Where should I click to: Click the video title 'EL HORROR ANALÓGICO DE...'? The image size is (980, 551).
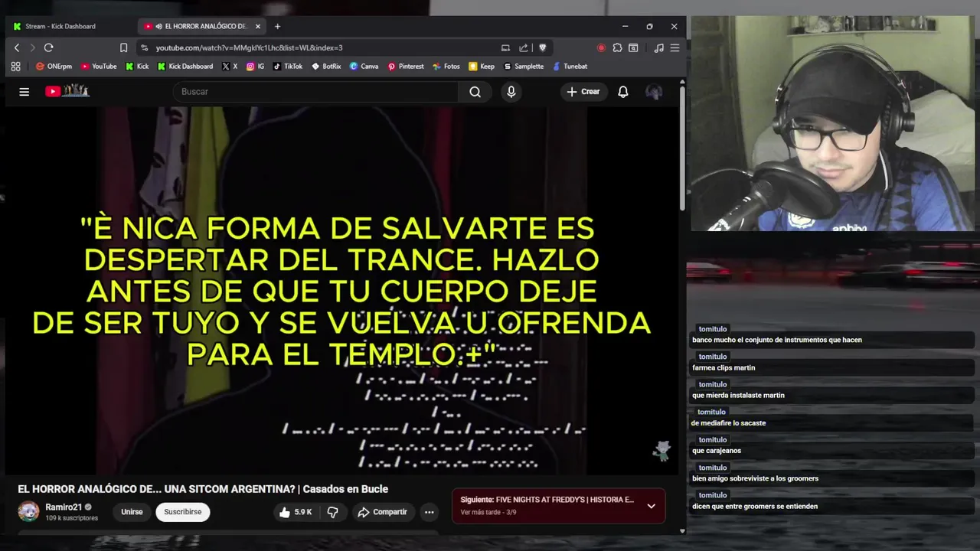click(203, 489)
